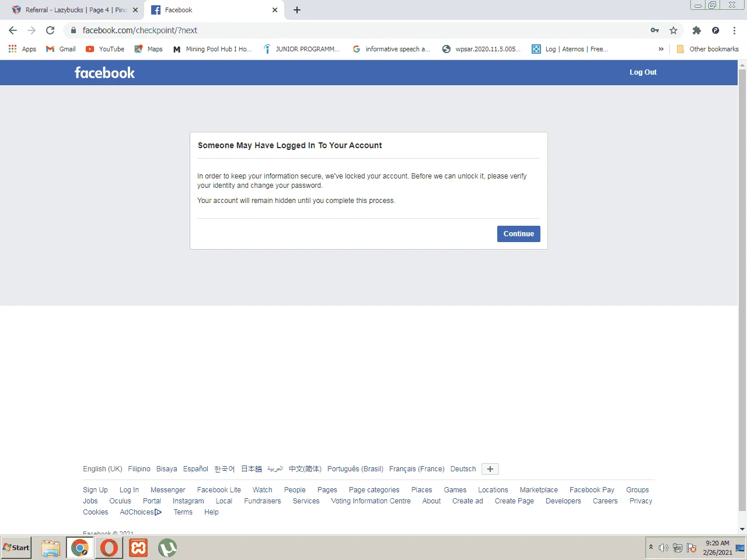Open Chrome's three-dot menu

click(x=734, y=30)
